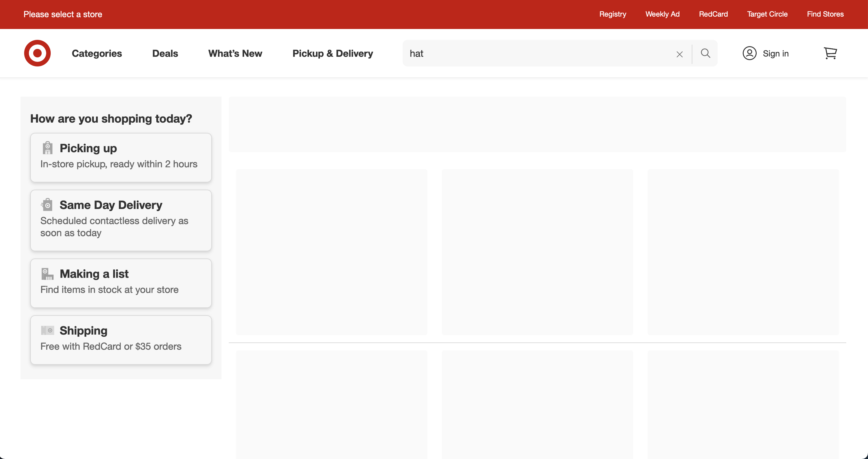Open the Deals menu
Viewport: 868px width, 459px height.
(x=165, y=53)
